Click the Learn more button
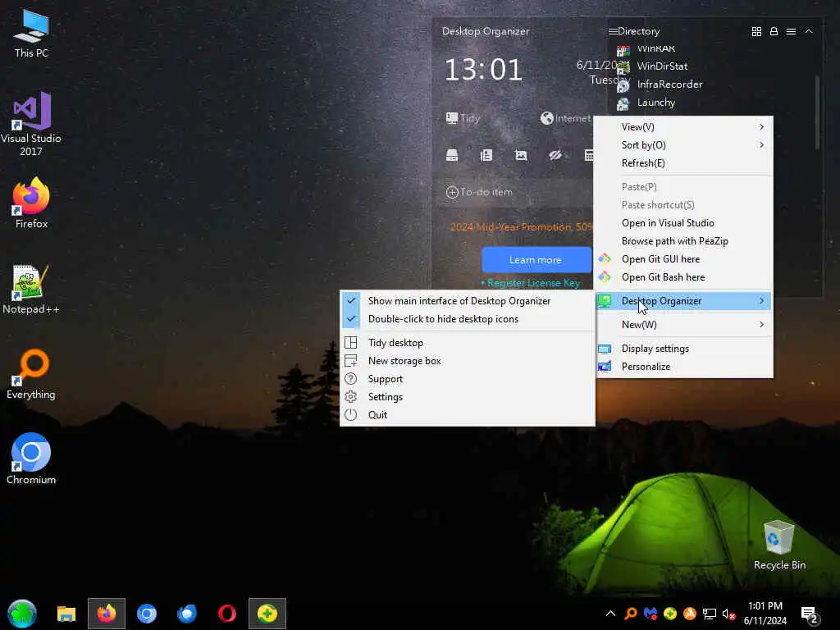The image size is (840, 630). 536,260
